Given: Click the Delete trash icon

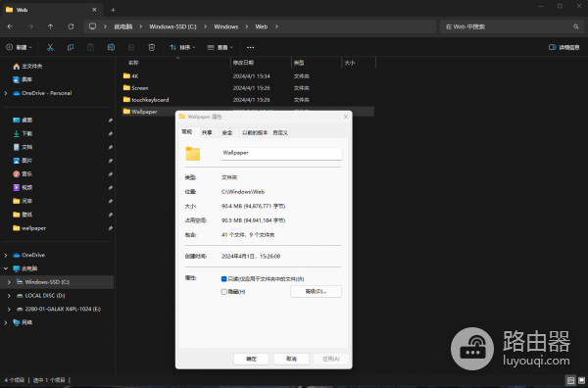Looking at the screenshot, I should (152, 47).
